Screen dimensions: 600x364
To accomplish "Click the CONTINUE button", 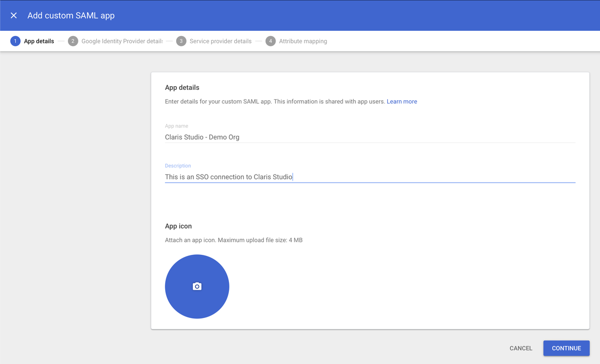I will (x=566, y=348).
